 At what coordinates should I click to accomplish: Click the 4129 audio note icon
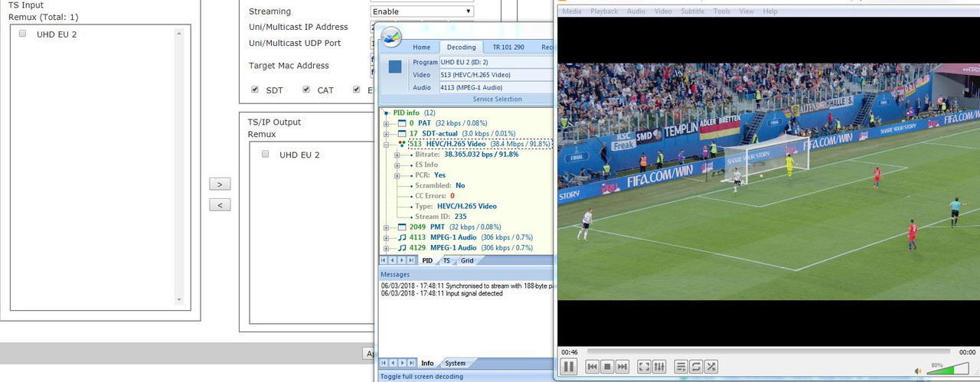[401, 248]
